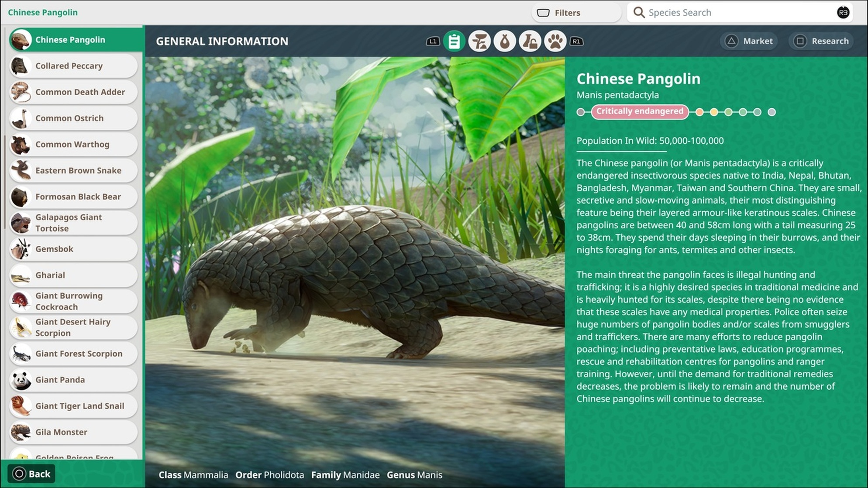Go Back to previous screen

click(x=31, y=474)
